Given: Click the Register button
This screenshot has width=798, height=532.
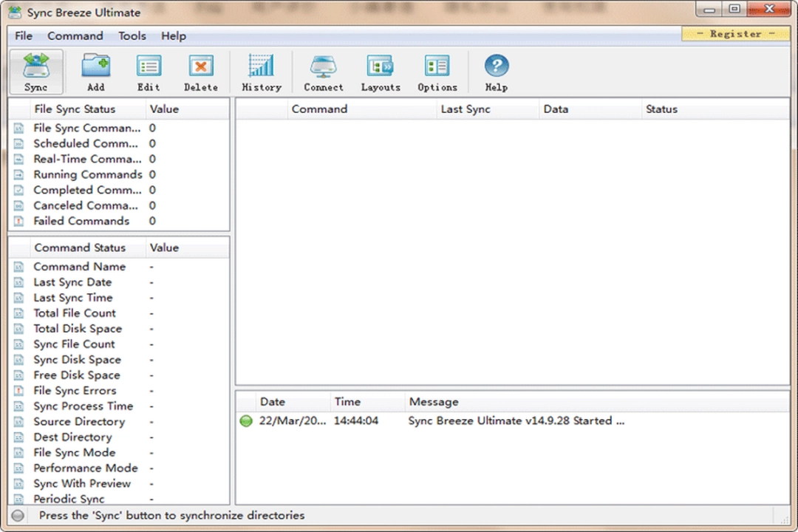Looking at the screenshot, I should pos(735,33).
